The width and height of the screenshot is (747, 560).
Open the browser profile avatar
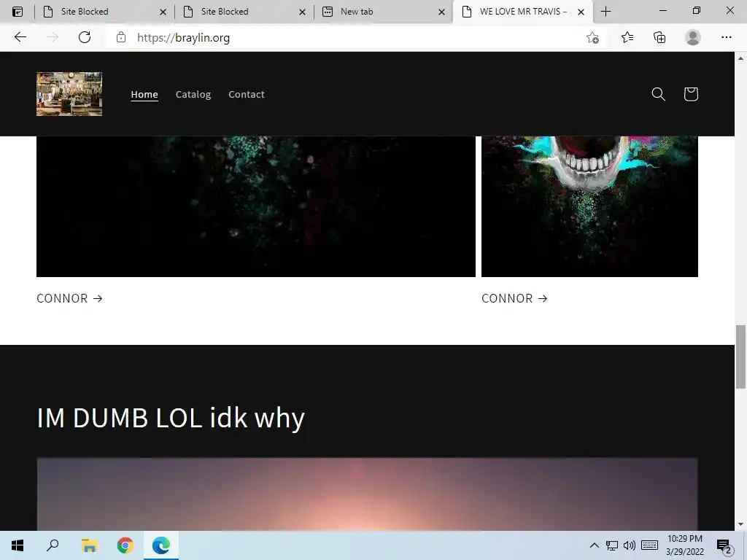(693, 37)
